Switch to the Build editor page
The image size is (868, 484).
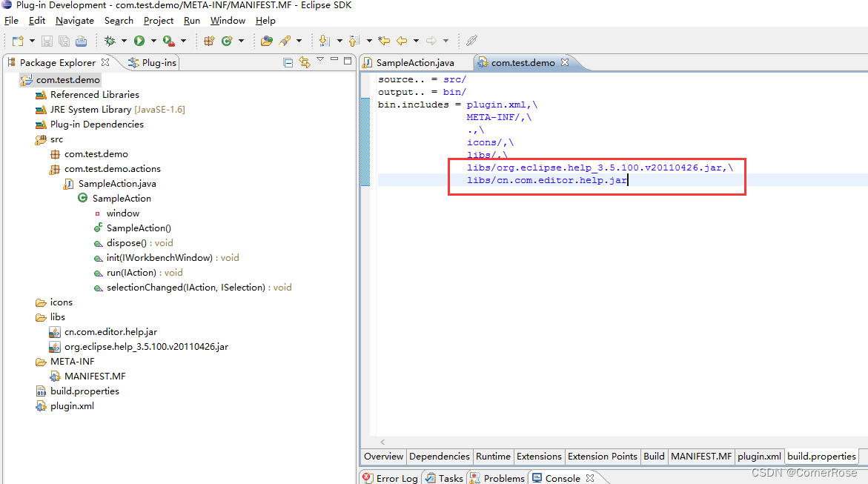654,457
